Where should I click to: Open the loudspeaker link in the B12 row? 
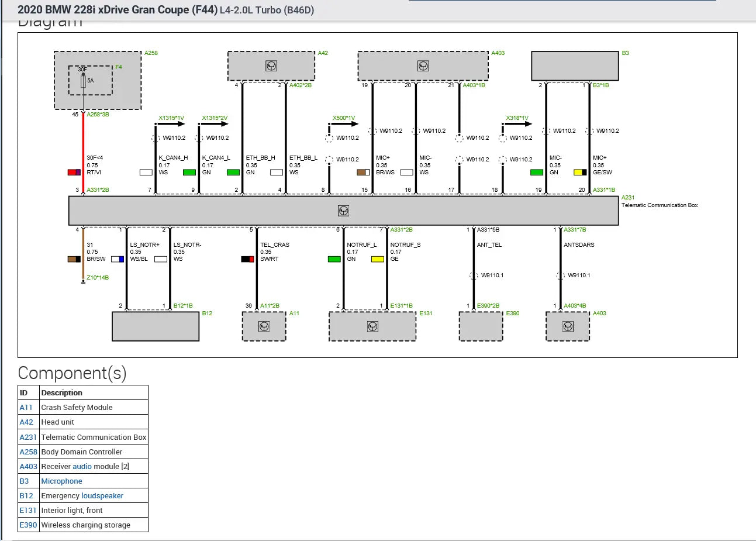pyautogui.click(x=102, y=495)
